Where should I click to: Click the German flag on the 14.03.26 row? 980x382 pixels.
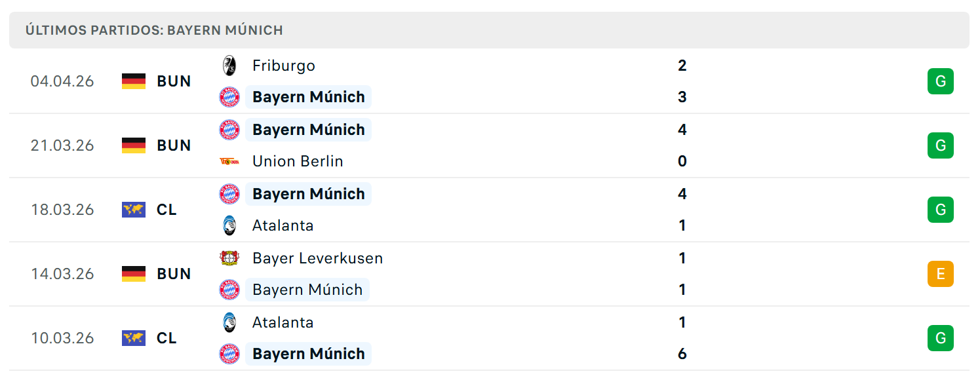134,274
